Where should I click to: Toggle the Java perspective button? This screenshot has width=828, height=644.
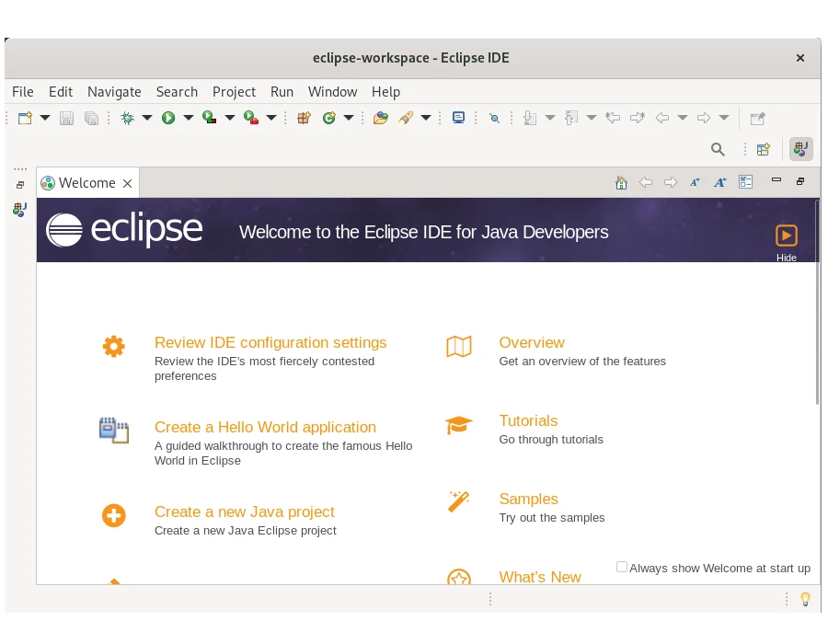800,149
